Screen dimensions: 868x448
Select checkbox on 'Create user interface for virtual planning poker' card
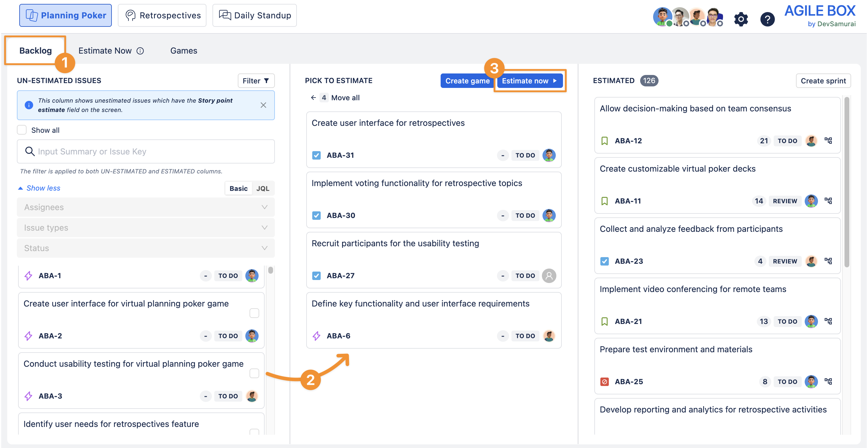pyautogui.click(x=254, y=313)
